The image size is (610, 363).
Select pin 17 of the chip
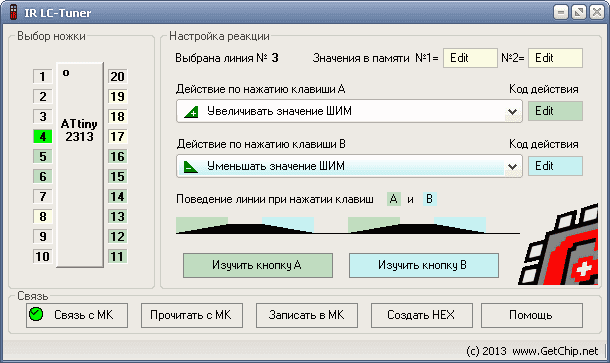[117, 137]
